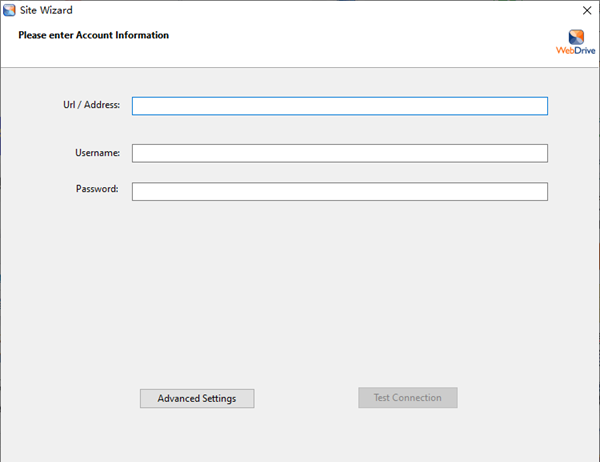Screen dimensions: 600x462
Task: Click 'Please enter Account Information' heading
Action: (94, 35)
